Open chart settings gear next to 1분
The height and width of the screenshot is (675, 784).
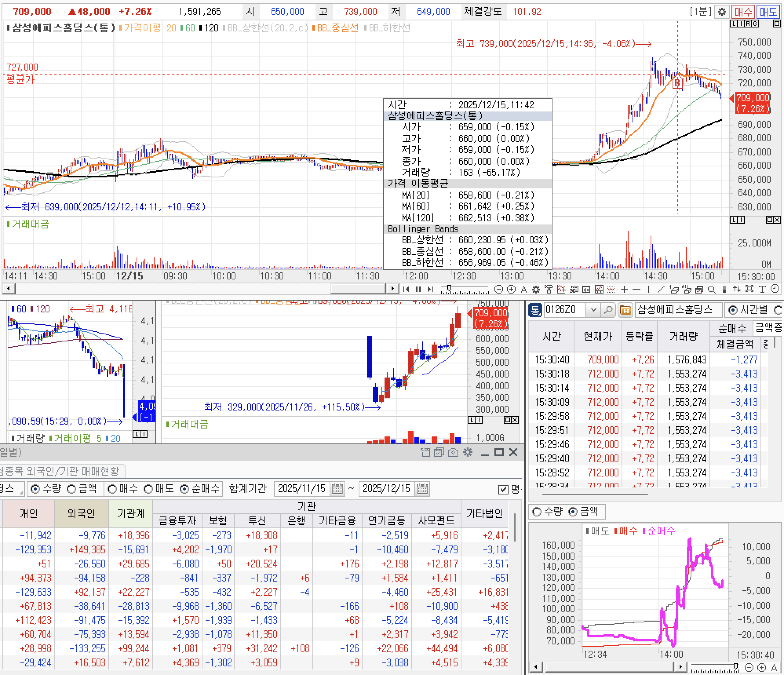(x=722, y=12)
